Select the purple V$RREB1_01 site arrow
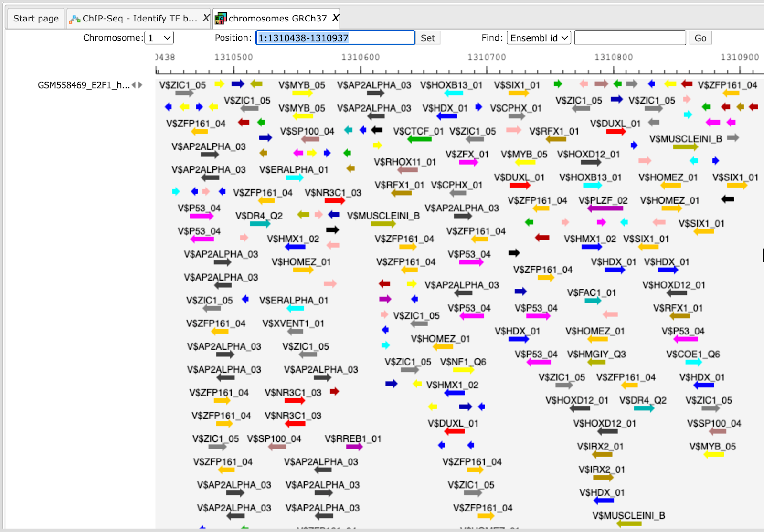This screenshot has height=532, width=764. (x=354, y=447)
